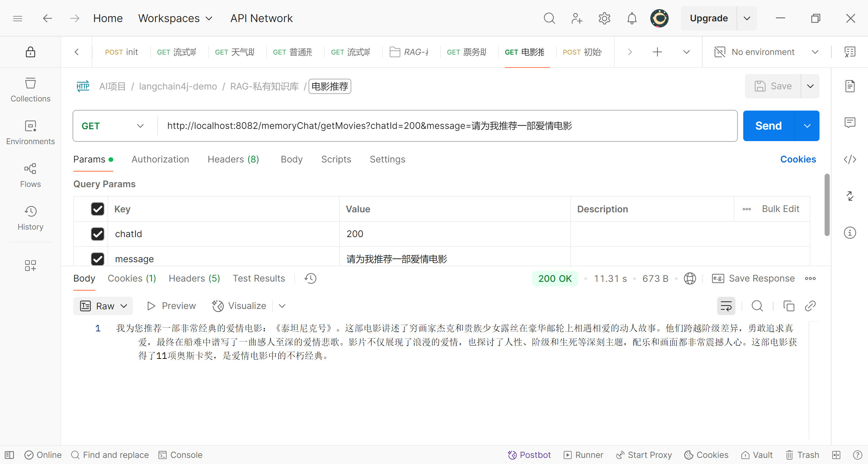Uncheck the message parameter checkbox
Image resolution: width=868 pixels, height=464 pixels.
pyautogui.click(x=98, y=259)
